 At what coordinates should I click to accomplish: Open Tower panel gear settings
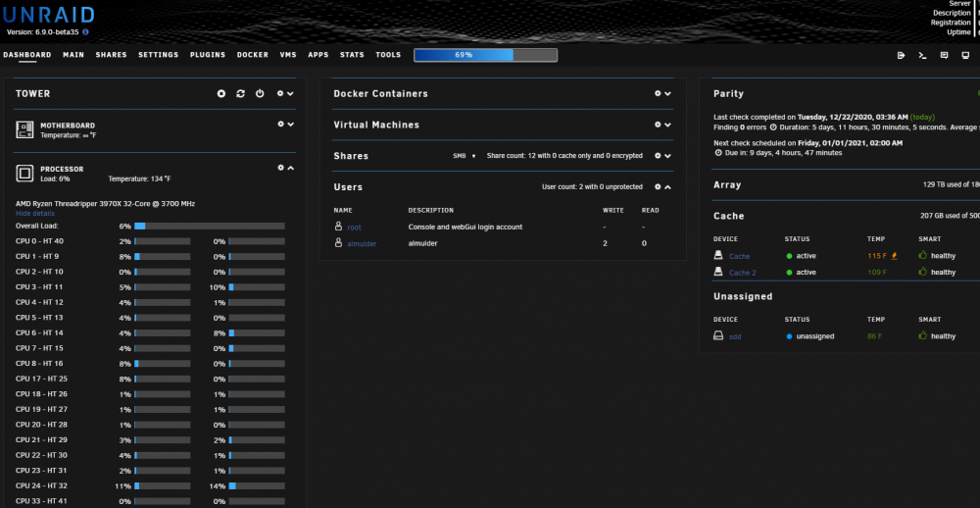pyautogui.click(x=280, y=94)
